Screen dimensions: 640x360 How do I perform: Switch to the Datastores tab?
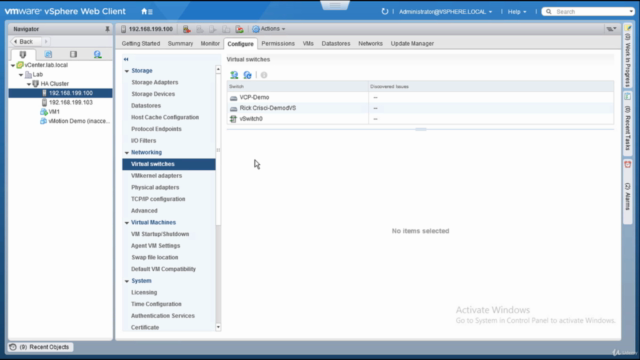[x=336, y=43]
